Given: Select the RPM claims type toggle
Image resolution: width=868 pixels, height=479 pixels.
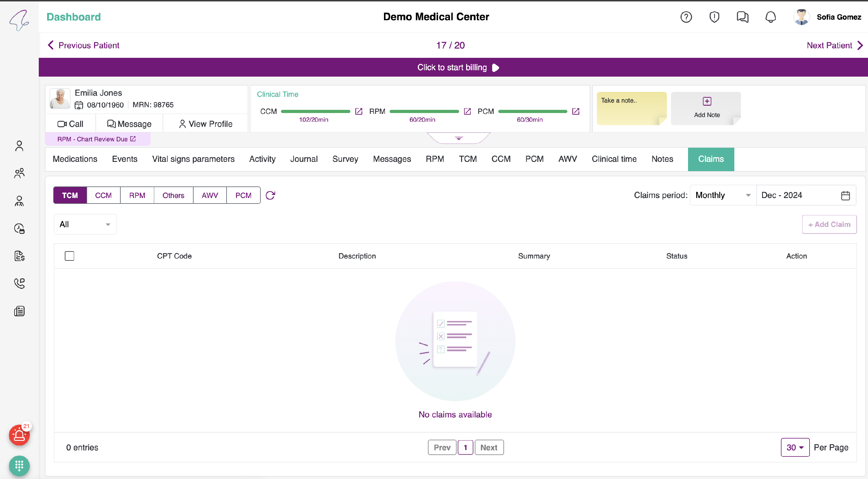Looking at the screenshot, I should (137, 195).
